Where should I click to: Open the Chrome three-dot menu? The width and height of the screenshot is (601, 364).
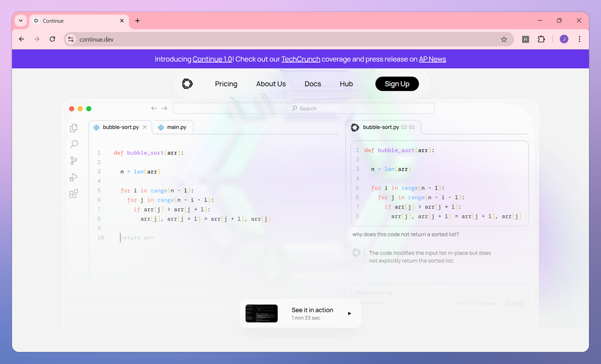pos(579,39)
